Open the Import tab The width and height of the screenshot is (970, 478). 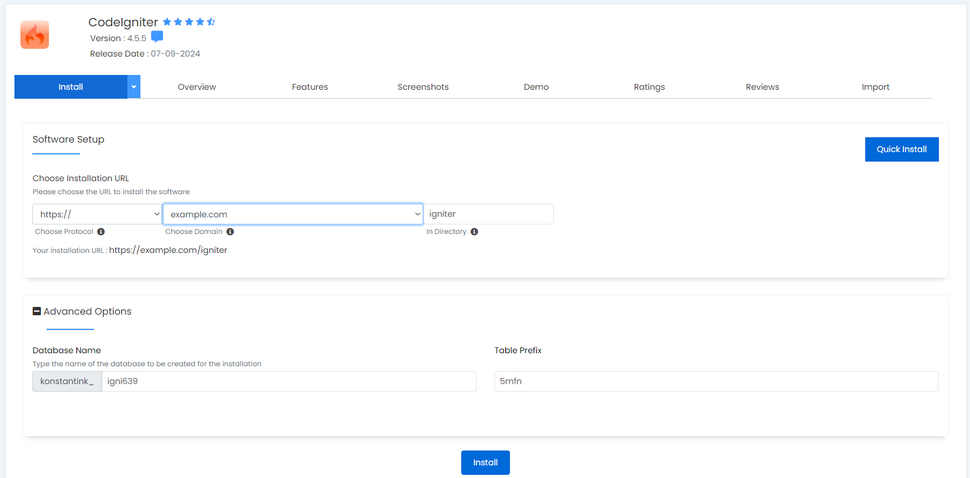(875, 87)
